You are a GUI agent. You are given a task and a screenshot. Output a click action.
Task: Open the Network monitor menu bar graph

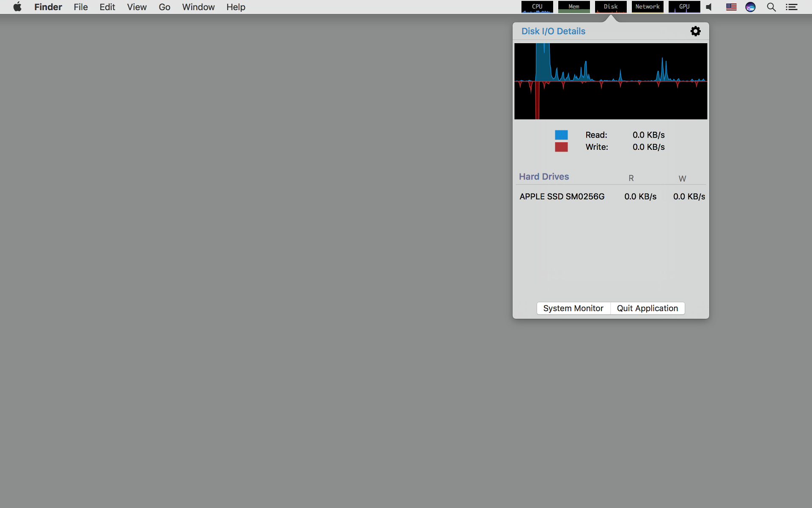coord(647,7)
